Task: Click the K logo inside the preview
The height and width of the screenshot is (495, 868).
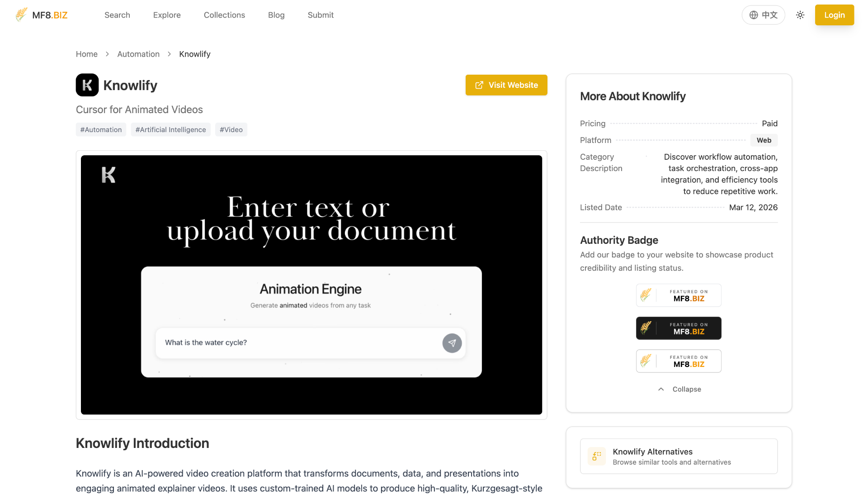Action: coord(108,175)
